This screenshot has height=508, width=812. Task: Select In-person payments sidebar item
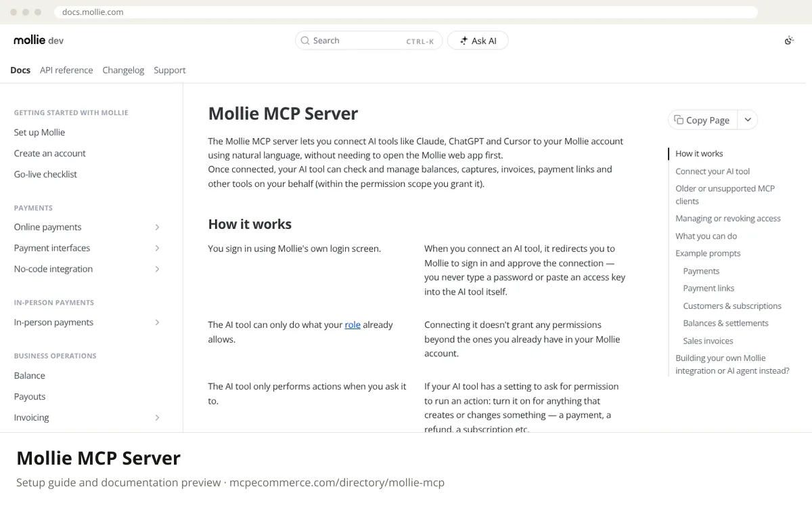pos(53,322)
